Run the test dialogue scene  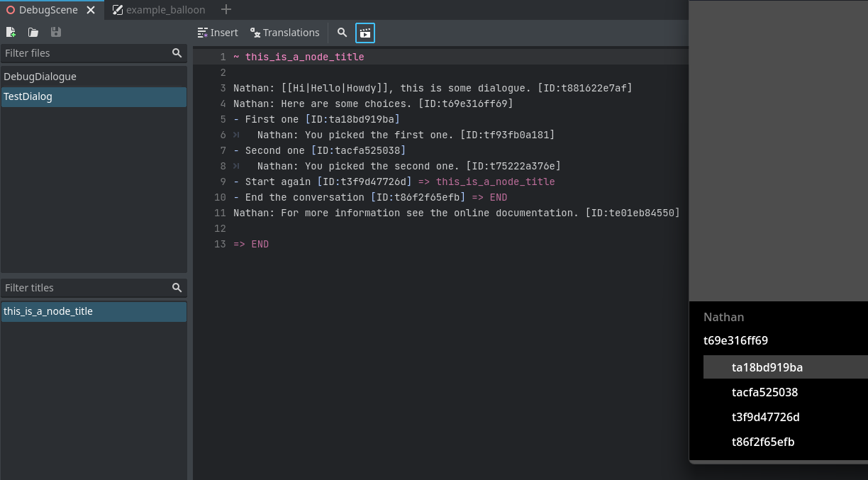coord(365,32)
